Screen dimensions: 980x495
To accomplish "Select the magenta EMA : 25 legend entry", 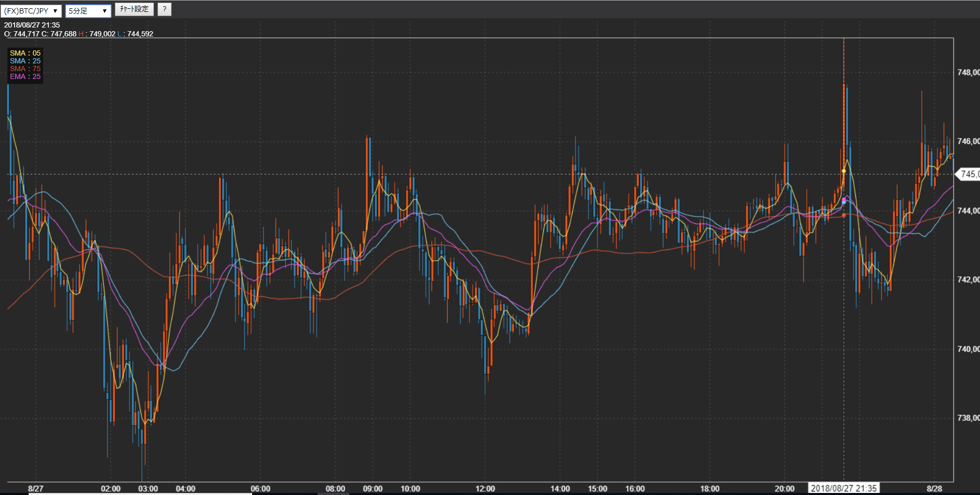I will tap(25, 76).
